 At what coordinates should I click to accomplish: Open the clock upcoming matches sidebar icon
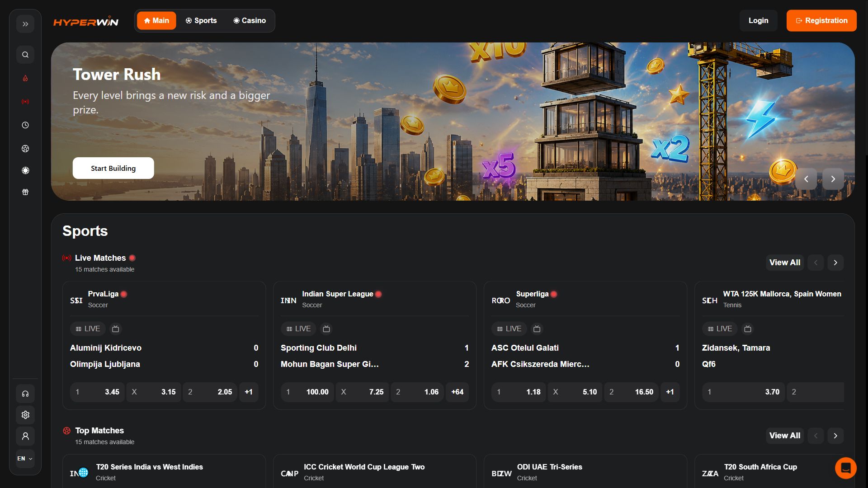(25, 125)
